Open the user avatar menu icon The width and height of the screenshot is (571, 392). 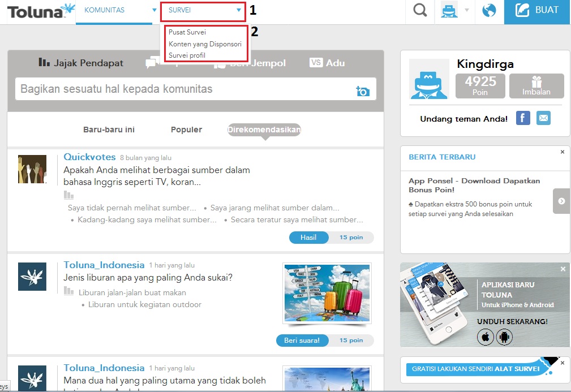point(449,10)
